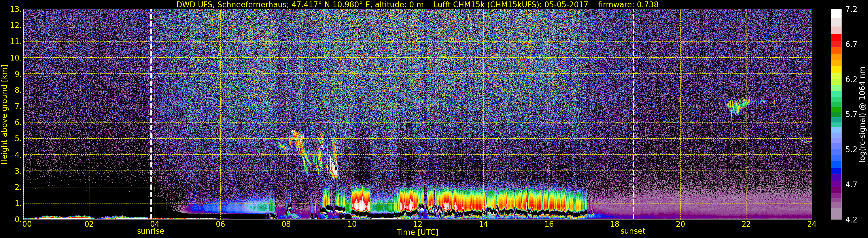Click the time axis tick '08'
This screenshot has width=868, height=238.
click(x=286, y=224)
